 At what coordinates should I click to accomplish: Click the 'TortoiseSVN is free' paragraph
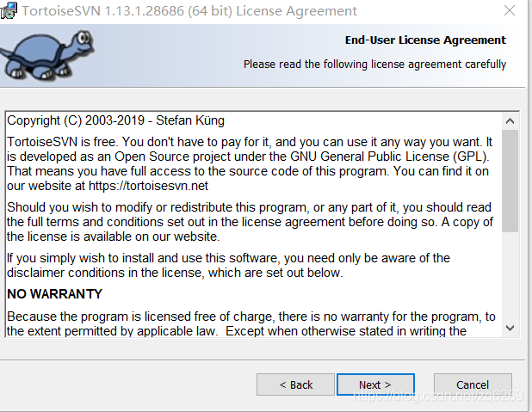click(250, 163)
